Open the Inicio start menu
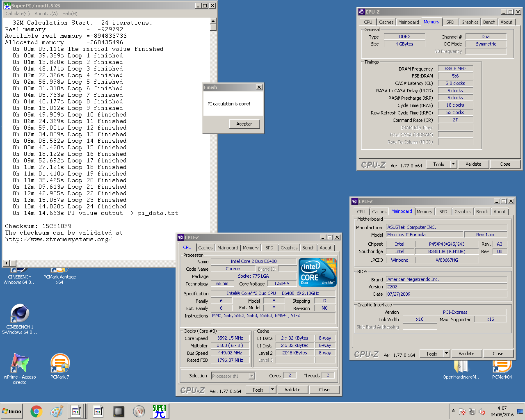The height and width of the screenshot is (420, 525). (11, 411)
